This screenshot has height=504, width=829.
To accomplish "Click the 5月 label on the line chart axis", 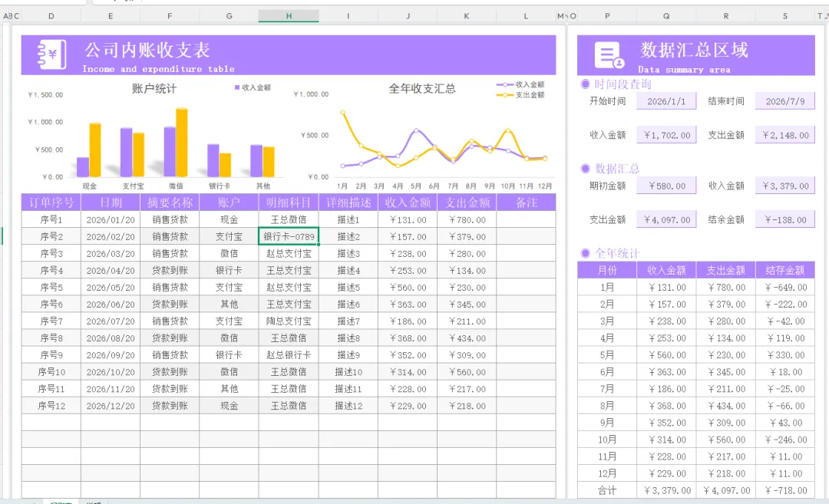I will click(x=416, y=186).
